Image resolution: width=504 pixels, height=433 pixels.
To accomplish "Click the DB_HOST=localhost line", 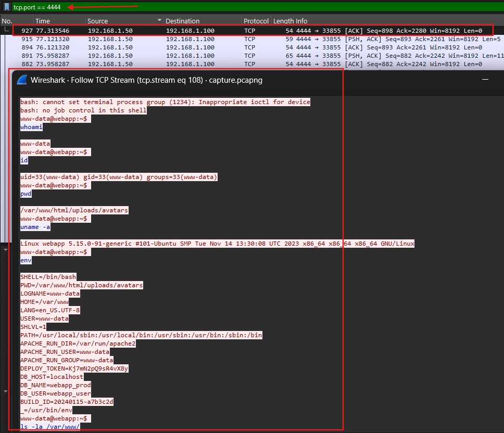I will (x=52, y=377).
